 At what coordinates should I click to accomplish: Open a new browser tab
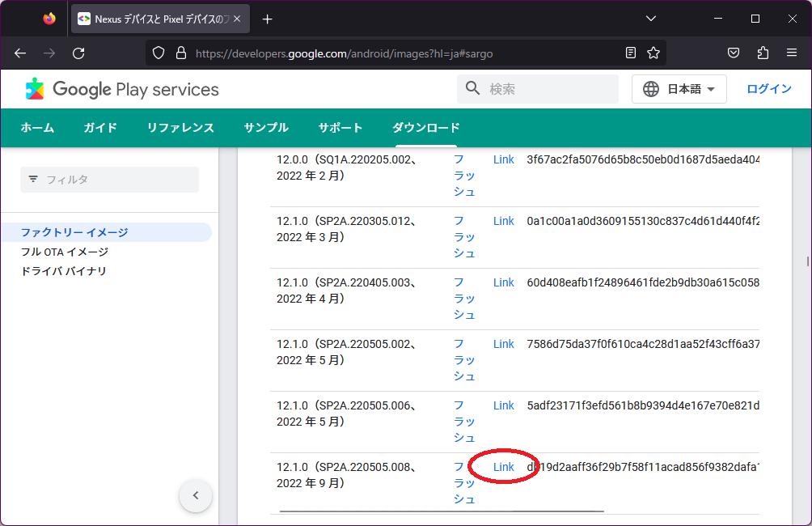coord(267,19)
